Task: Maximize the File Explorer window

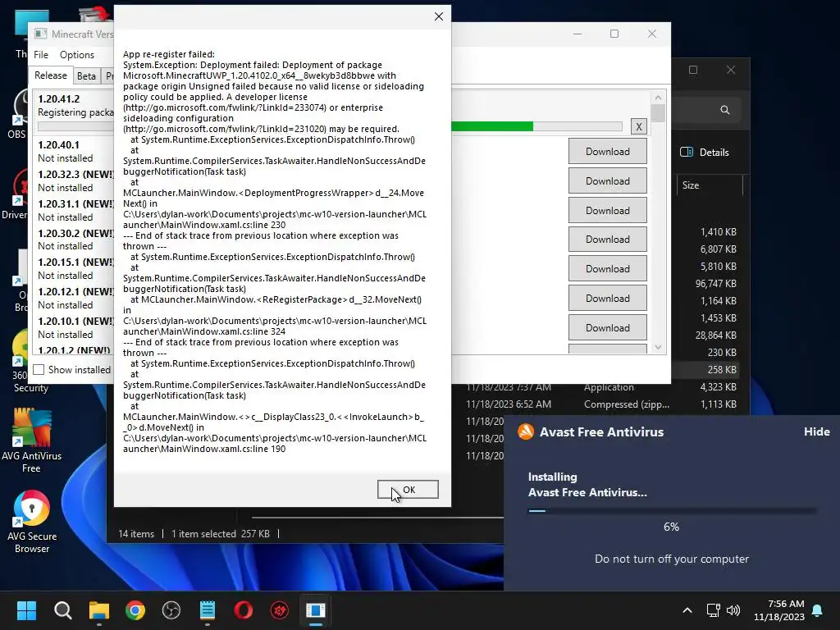Action: [x=693, y=71]
